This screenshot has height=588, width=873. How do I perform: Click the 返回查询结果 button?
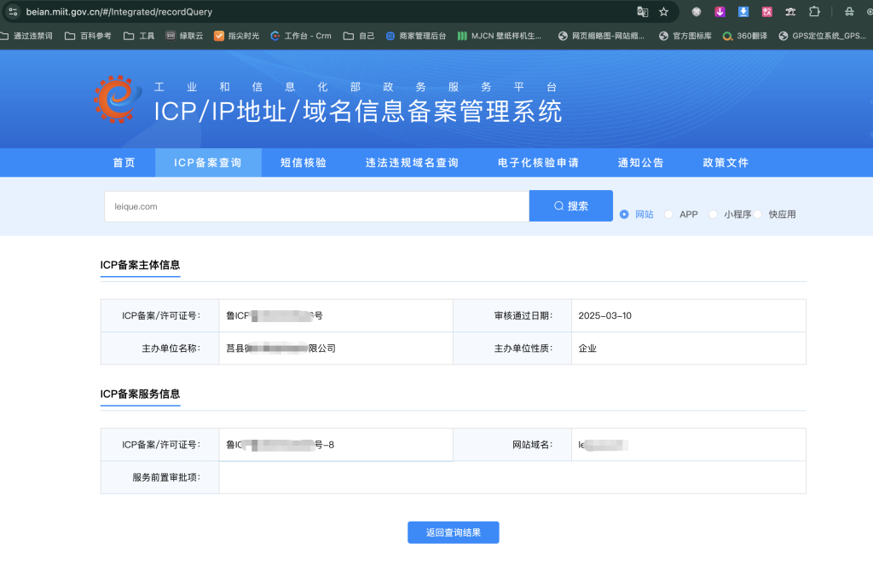453,533
